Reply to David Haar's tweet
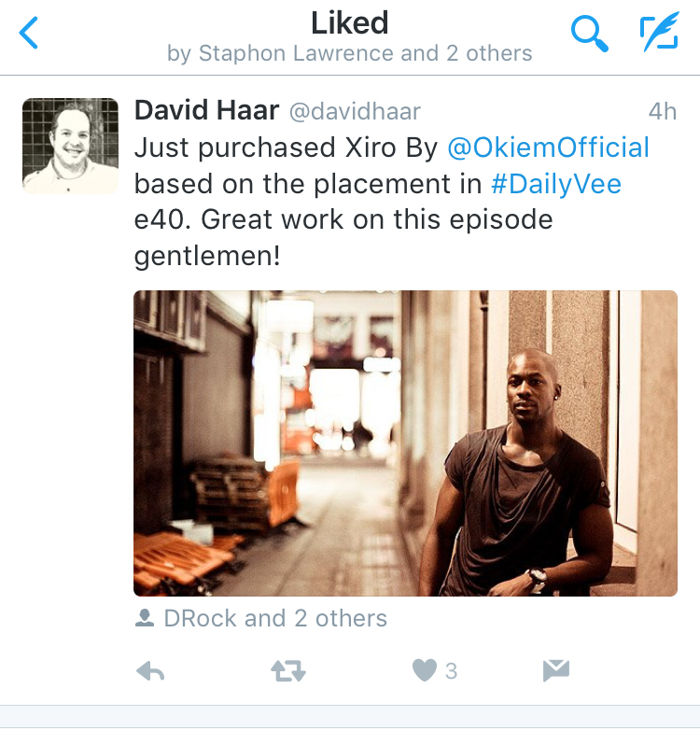 pyautogui.click(x=150, y=671)
